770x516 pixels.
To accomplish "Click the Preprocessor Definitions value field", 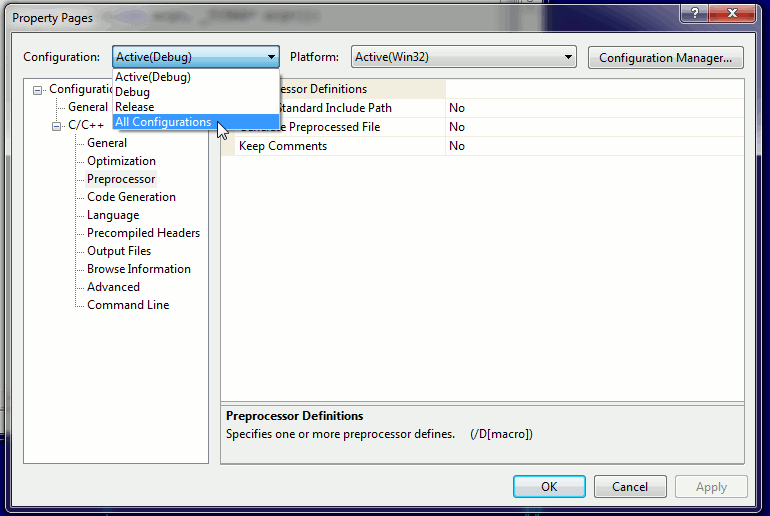I will point(594,89).
